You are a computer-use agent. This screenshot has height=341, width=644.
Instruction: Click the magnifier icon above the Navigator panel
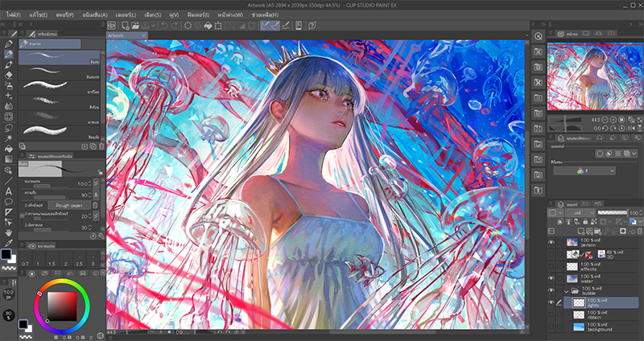click(537, 37)
